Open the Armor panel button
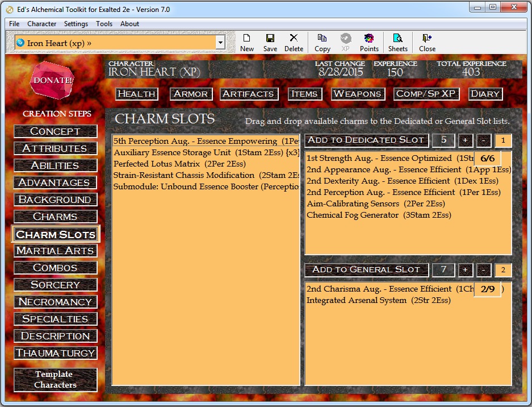This screenshot has width=532, height=407. click(x=191, y=94)
